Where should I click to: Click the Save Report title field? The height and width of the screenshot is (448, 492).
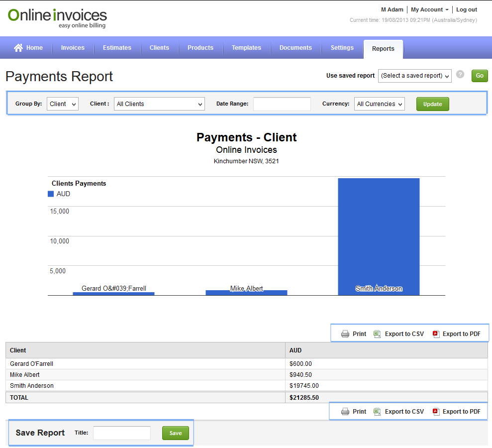[121, 433]
